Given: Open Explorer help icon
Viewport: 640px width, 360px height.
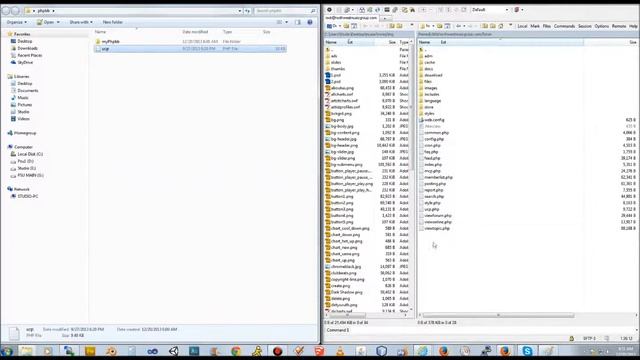Looking at the screenshot, I should tap(310, 22).
